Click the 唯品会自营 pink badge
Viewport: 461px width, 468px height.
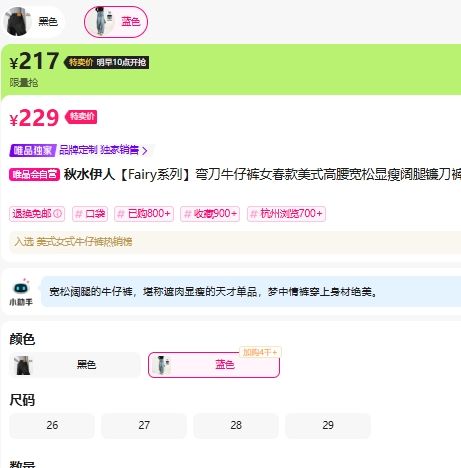(x=35, y=174)
